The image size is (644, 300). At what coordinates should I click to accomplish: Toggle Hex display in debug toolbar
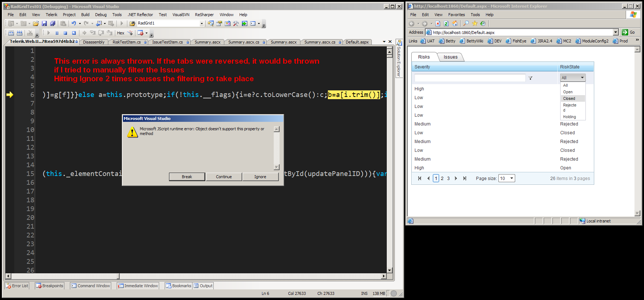coord(120,33)
